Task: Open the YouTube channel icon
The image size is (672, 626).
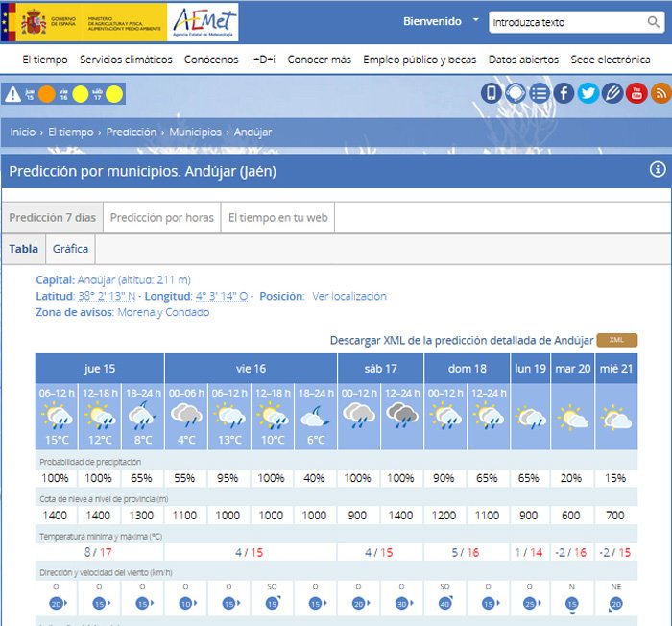Action: [636, 93]
